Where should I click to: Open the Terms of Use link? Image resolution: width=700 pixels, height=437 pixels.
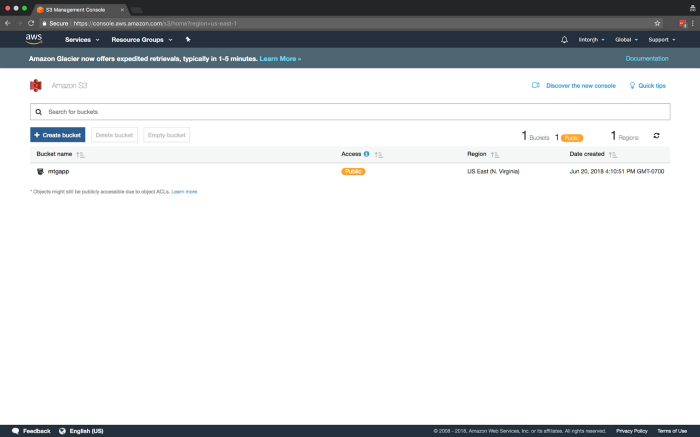tap(672, 431)
